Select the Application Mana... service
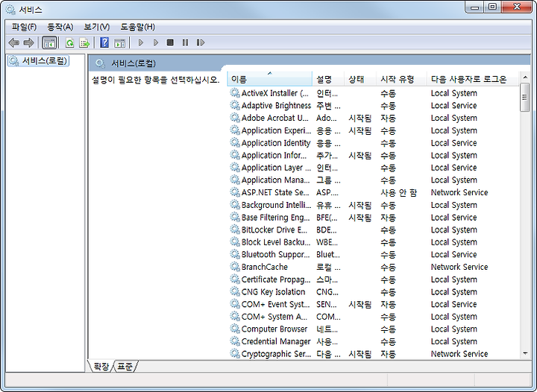Screen dimensions: 537x392 coord(374,180)
